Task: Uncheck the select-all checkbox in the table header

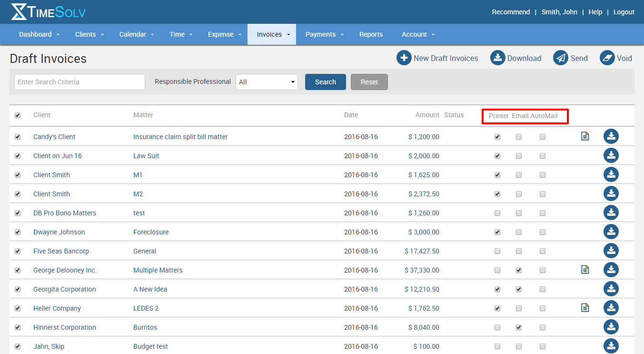Action: 18,115
